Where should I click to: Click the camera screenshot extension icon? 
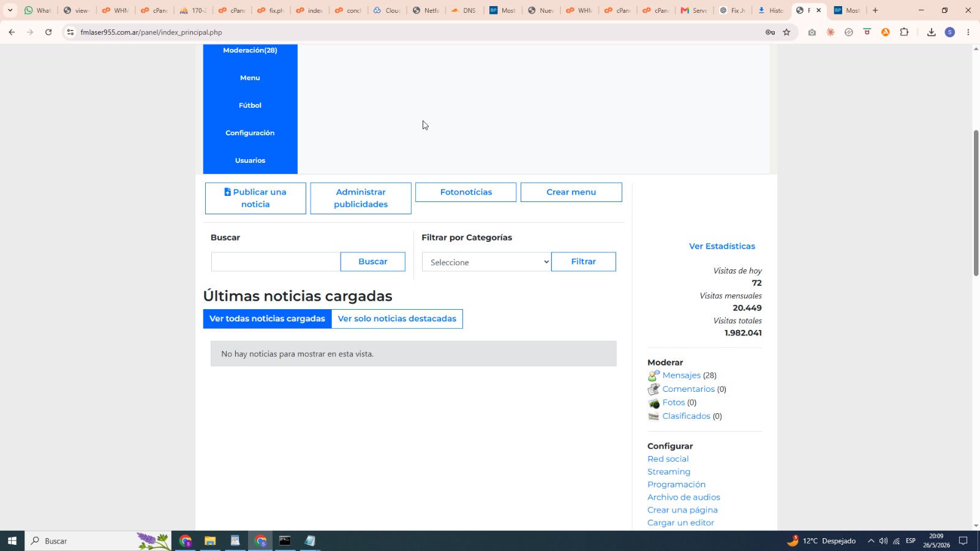[x=812, y=32]
